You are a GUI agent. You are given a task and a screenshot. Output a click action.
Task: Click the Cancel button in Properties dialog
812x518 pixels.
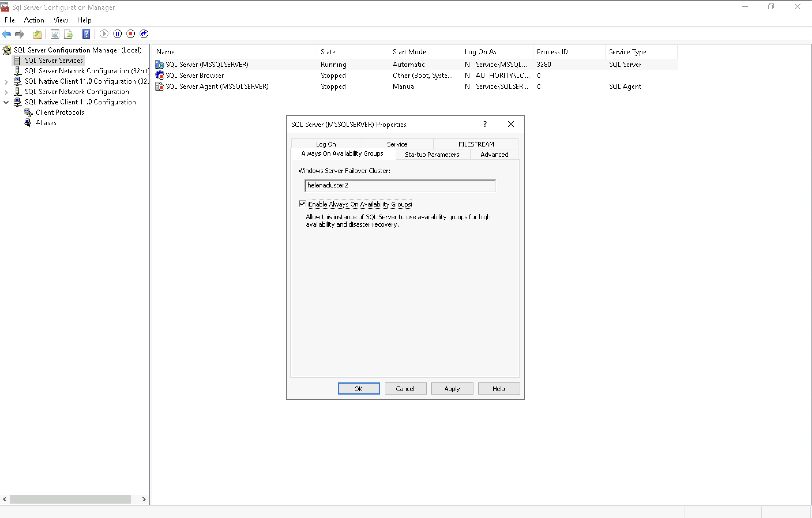405,388
